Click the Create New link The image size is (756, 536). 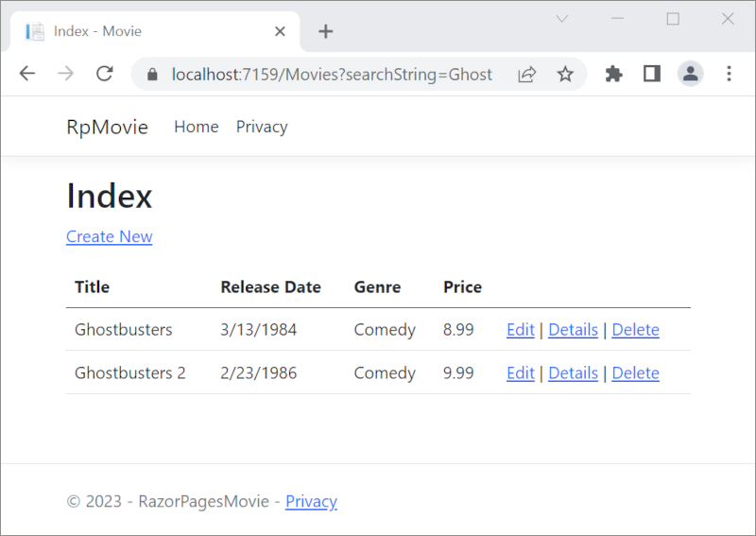pyautogui.click(x=109, y=236)
